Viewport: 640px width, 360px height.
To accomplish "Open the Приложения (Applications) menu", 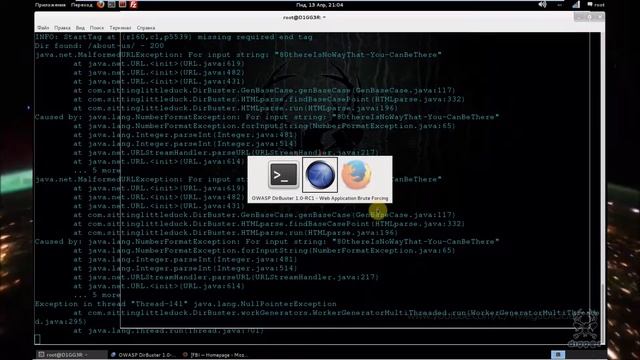I will coord(50,5).
